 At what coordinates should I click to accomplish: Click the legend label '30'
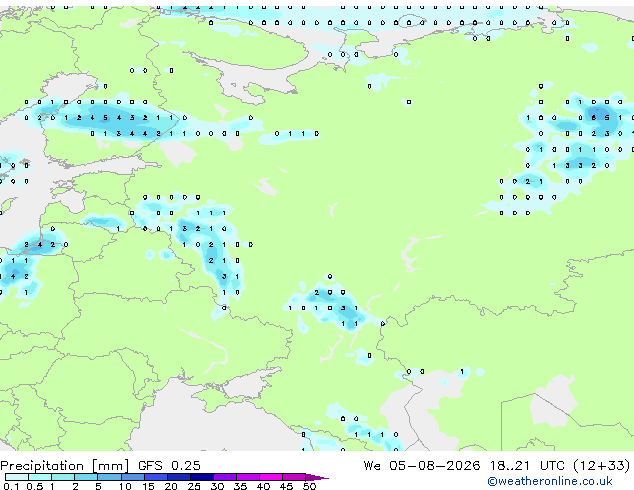217,486
